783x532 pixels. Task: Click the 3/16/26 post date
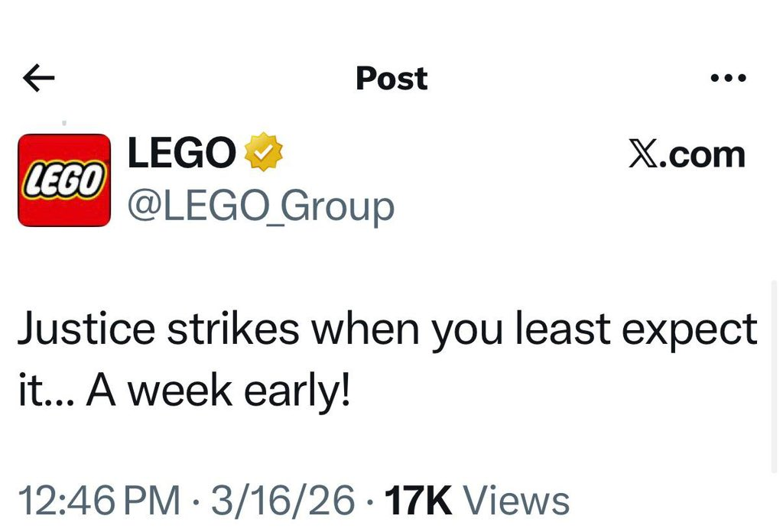click(283, 501)
